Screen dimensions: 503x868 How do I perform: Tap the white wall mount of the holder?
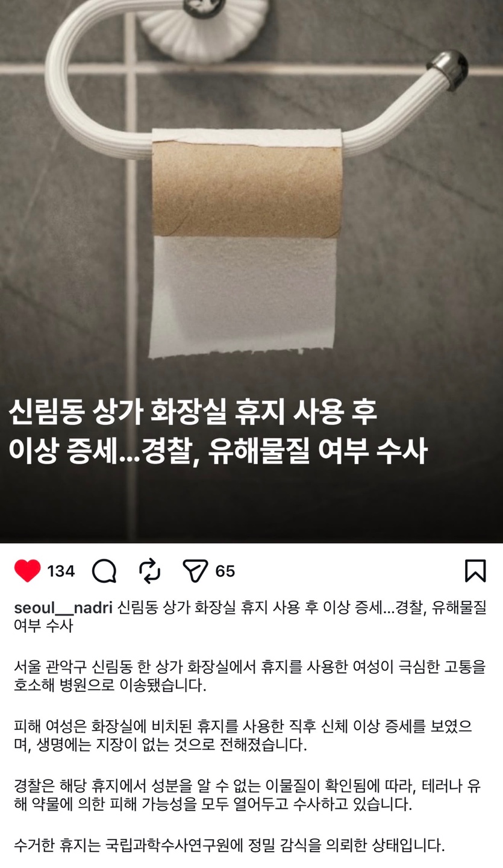[202, 27]
